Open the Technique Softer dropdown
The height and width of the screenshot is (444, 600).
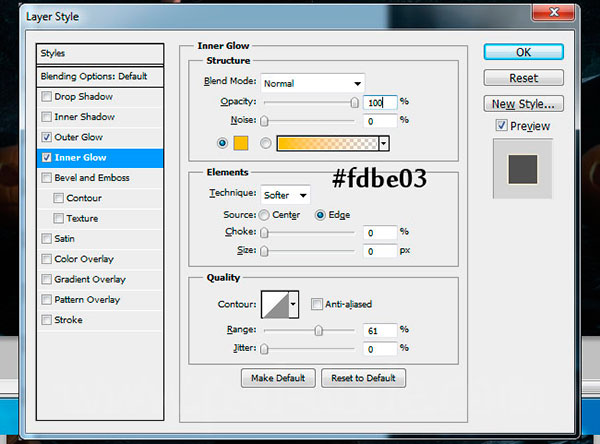285,195
